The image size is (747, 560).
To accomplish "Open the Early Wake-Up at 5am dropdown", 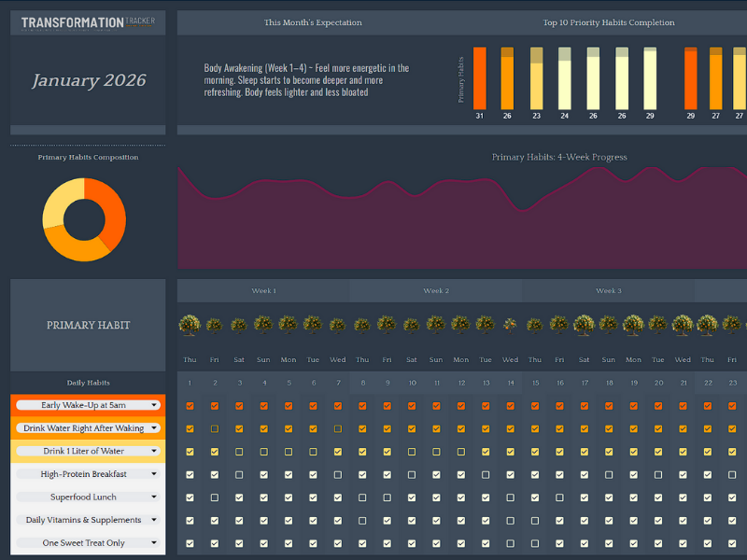I will [x=151, y=405].
